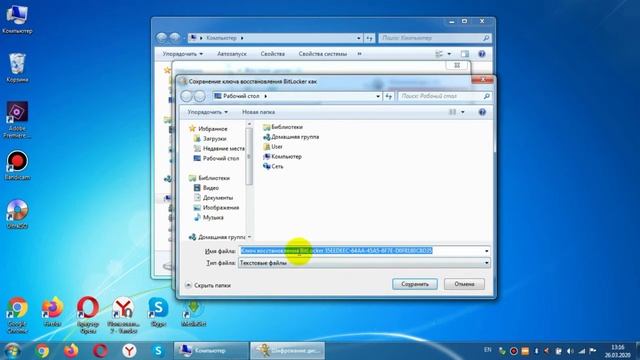Open the Тип файла dropdown

(x=364, y=263)
